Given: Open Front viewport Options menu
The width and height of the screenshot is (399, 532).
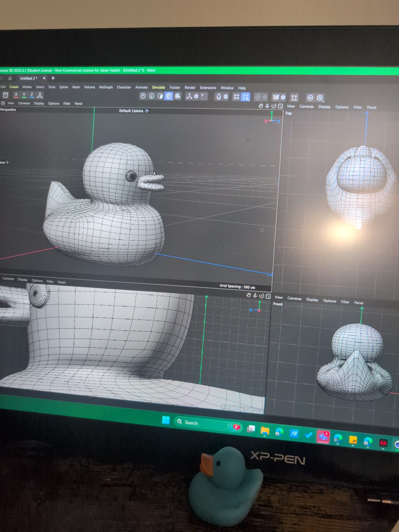Looking at the screenshot, I should pyautogui.click(x=329, y=301).
